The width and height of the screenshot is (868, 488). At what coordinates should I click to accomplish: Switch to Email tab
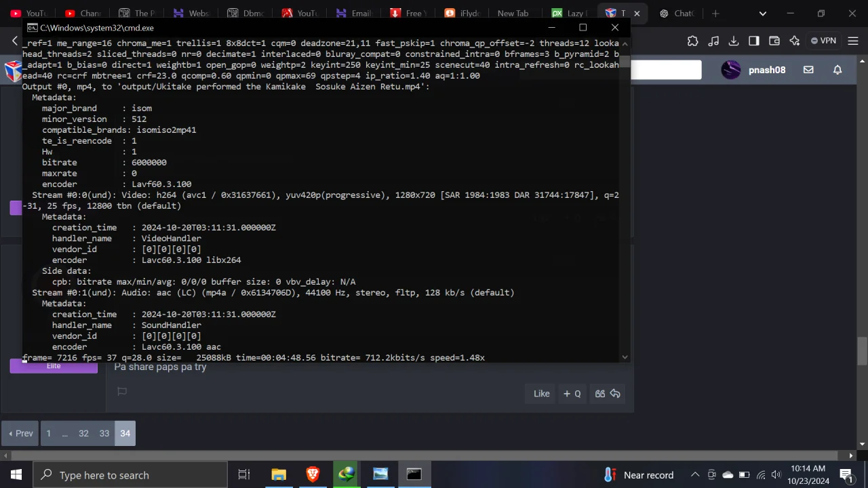353,14
